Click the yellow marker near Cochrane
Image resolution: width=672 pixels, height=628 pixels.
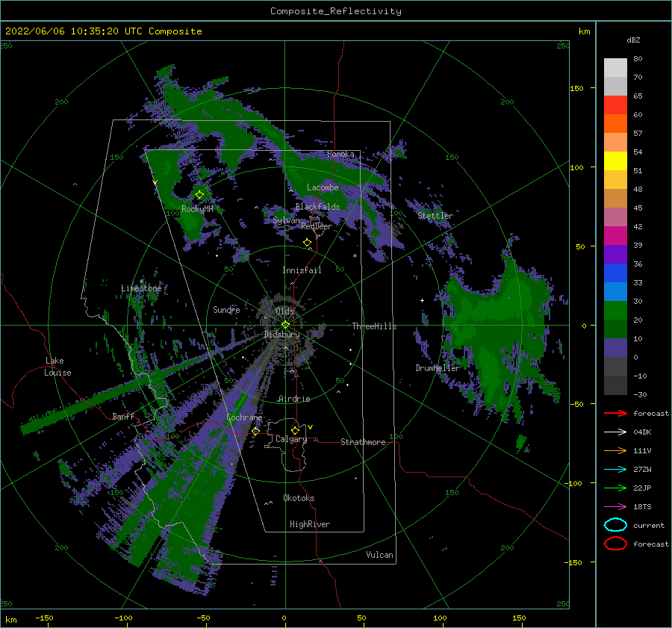coord(256,431)
